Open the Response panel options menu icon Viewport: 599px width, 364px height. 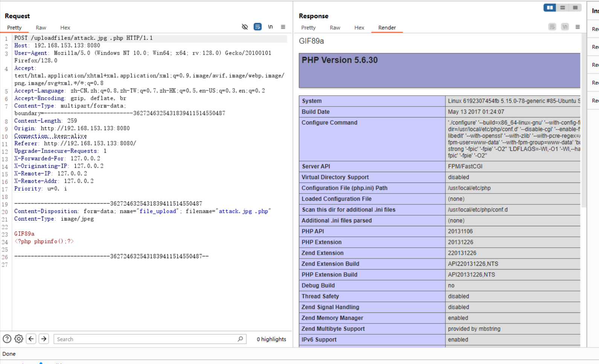(578, 27)
